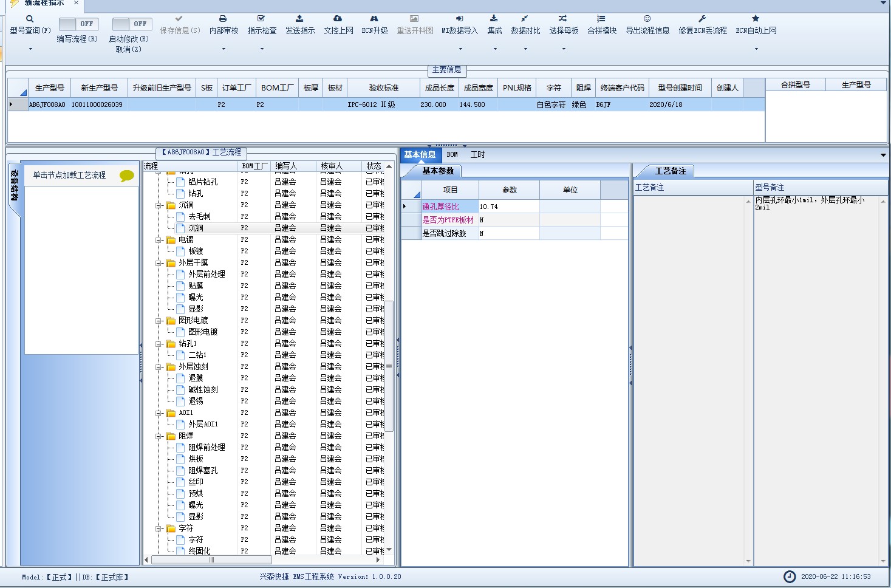Click the ECN自动上网 star icon
Viewport: 891px width, 588px height.
tap(756, 19)
